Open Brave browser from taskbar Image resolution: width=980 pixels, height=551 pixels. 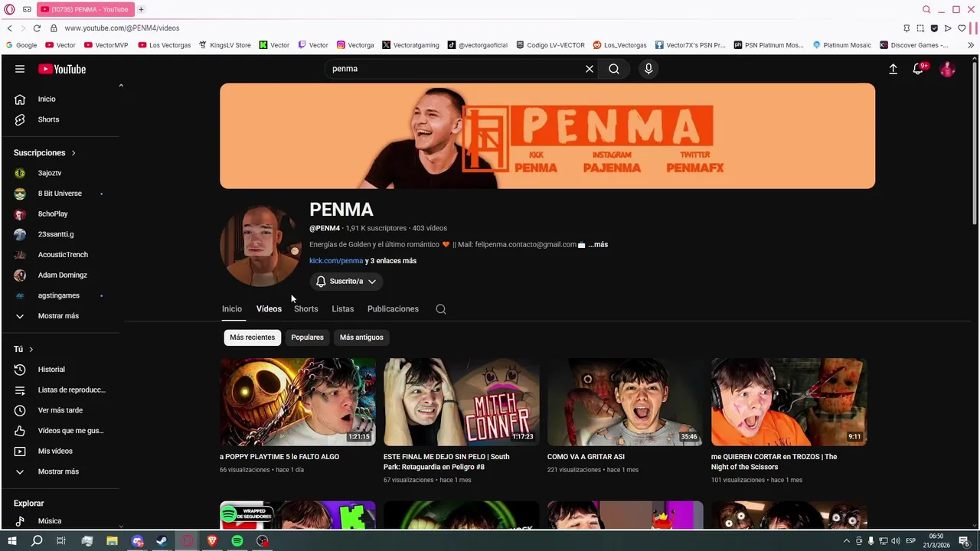pyautogui.click(x=212, y=541)
